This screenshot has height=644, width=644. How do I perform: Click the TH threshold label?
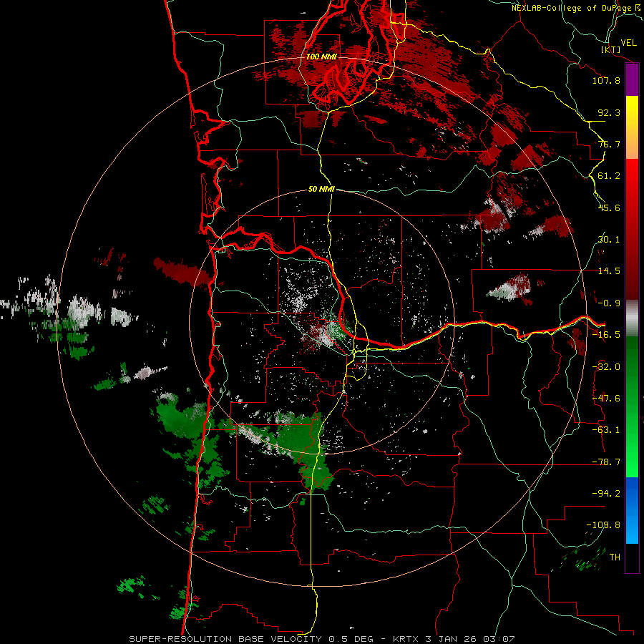point(615,557)
